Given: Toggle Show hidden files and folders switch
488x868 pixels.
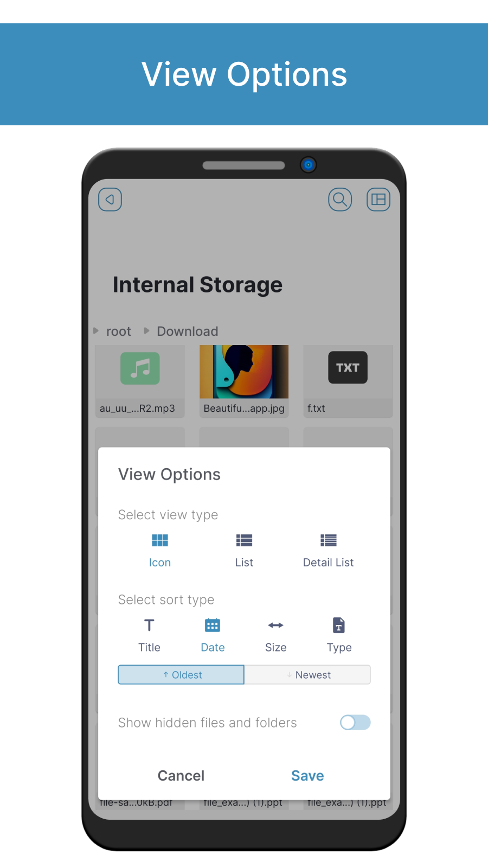Looking at the screenshot, I should (x=355, y=723).
